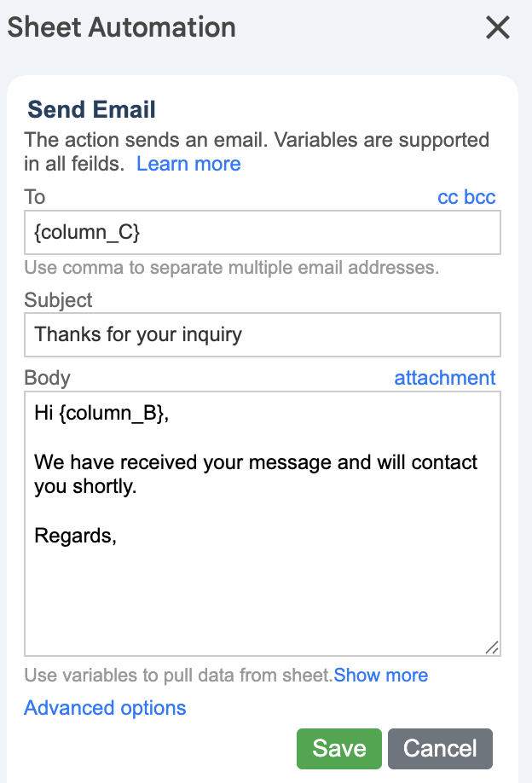Add a bcc recipient field

480,198
